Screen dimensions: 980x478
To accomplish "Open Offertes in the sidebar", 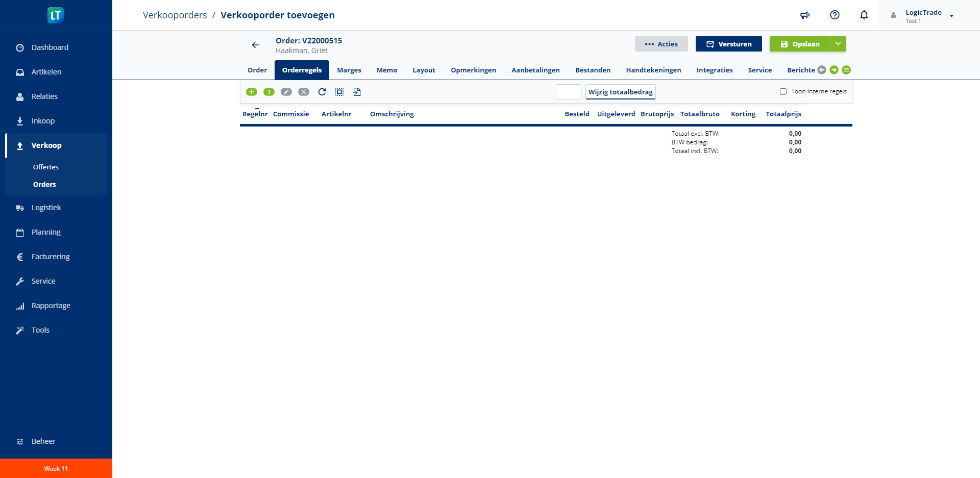I will (46, 167).
